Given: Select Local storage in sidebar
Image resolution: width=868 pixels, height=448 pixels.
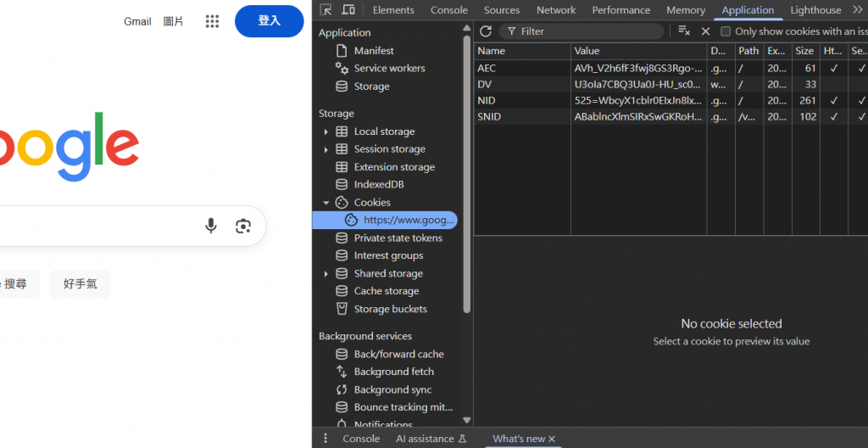Looking at the screenshot, I should 376,132.
